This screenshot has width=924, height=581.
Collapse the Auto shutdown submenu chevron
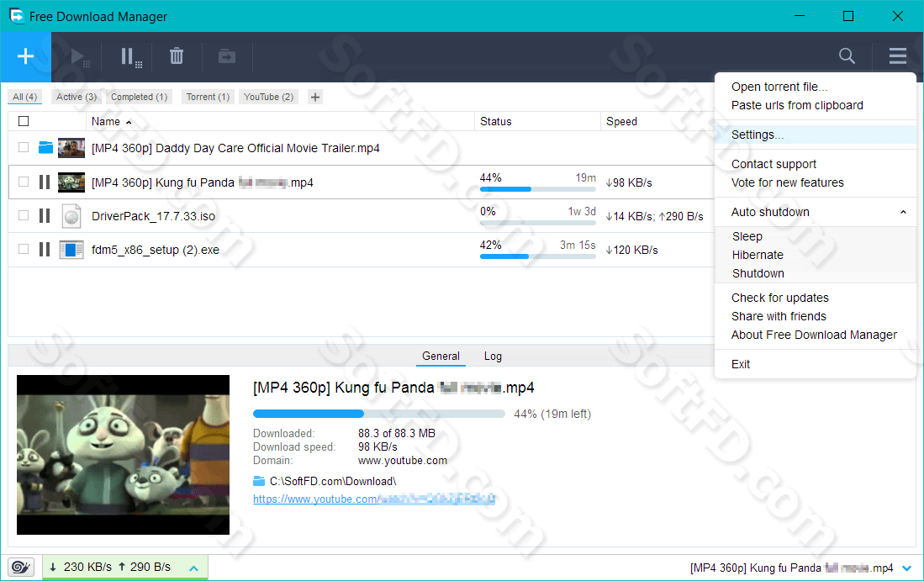[903, 212]
